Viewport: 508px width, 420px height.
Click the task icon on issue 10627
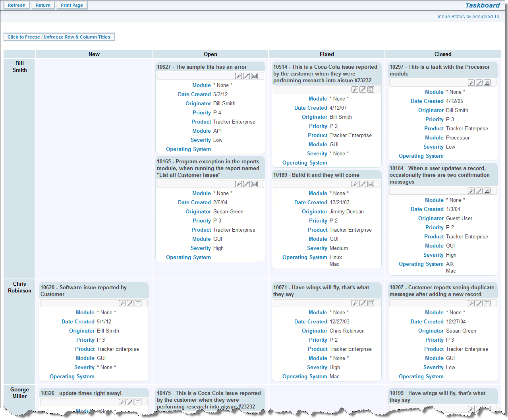pyautogui.click(x=238, y=76)
